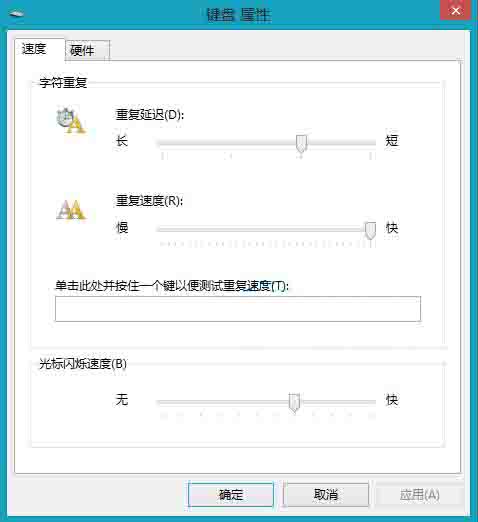Viewport: 478px width, 522px height.
Task: Click the 重复延迟(D) label
Action: (x=150, y=115)
